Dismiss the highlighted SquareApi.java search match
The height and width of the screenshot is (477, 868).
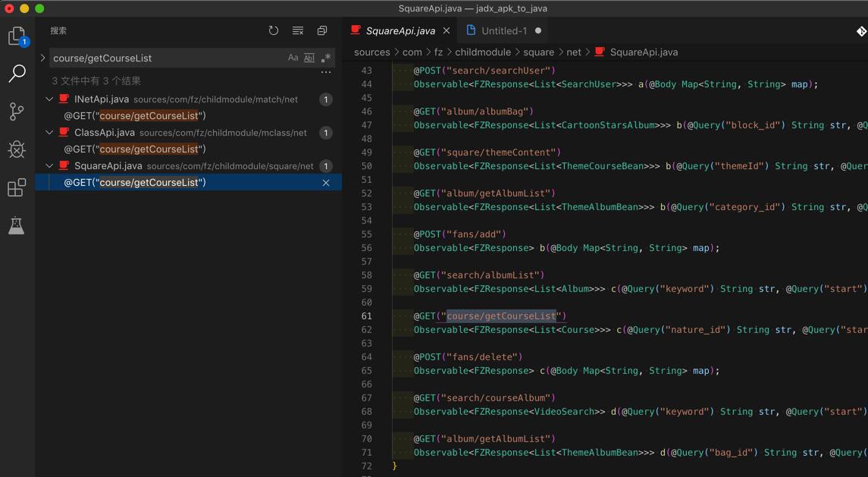click(326, 183)
